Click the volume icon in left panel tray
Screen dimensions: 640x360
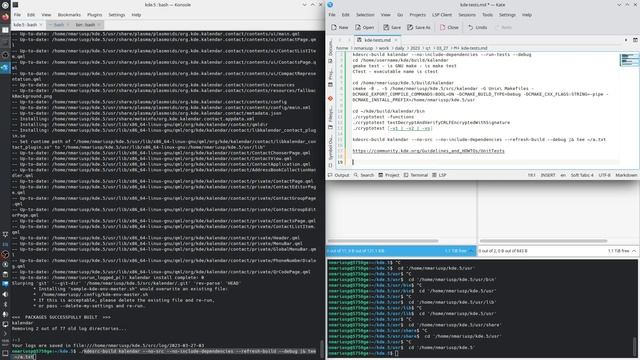(x=5, y=294)
